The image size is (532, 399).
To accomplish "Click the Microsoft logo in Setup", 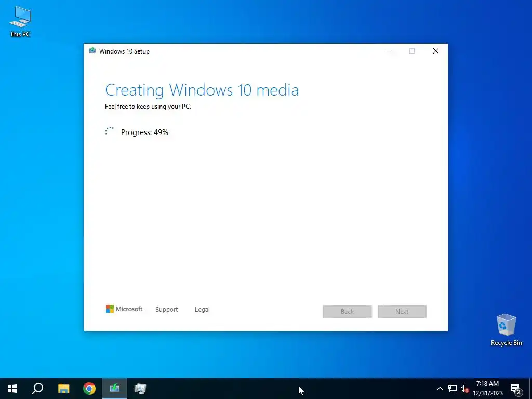I will tap(124, 309).
